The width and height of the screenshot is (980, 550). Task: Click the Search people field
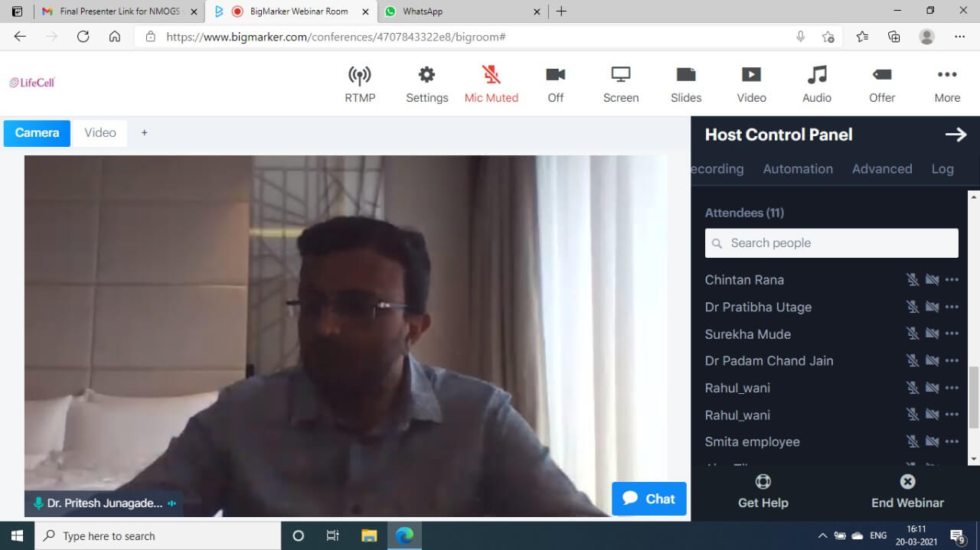tap(831, 243)
